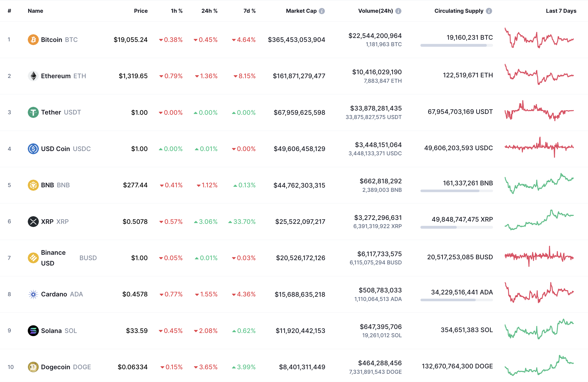The image size is (588, 382).
Task: Click the Cardano circulating supply progress bar
Action: pyautogui.click(x=456, y=300)
